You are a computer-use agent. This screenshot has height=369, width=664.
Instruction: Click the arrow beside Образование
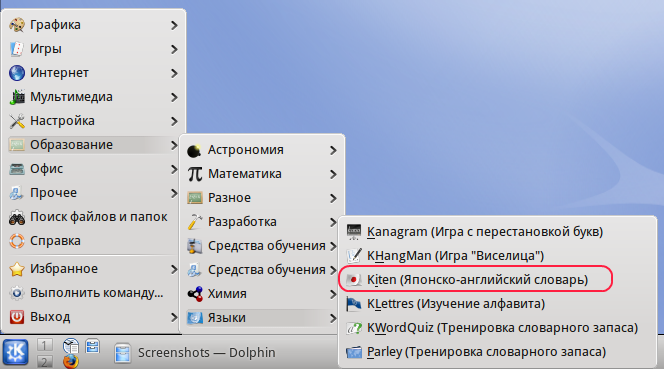174,145
